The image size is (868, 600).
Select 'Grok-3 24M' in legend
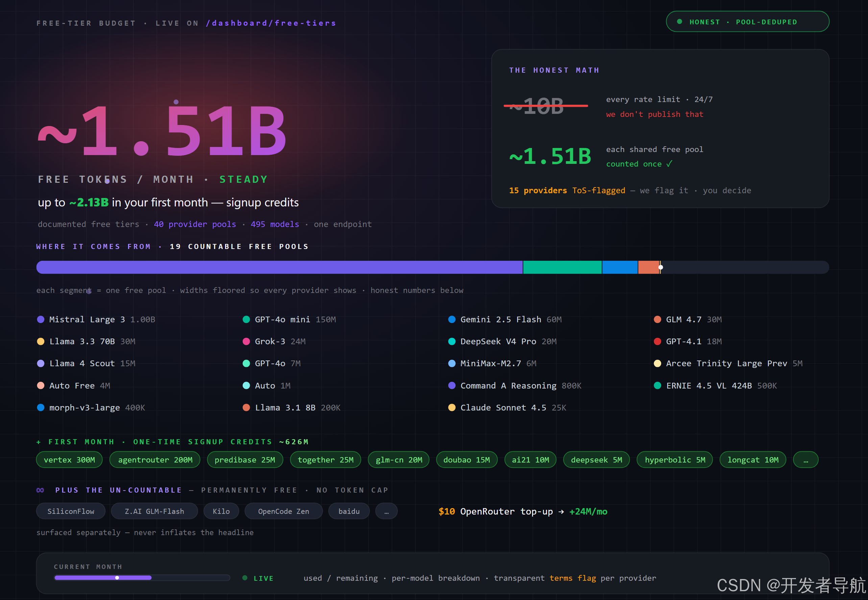[x=274, y=341]
